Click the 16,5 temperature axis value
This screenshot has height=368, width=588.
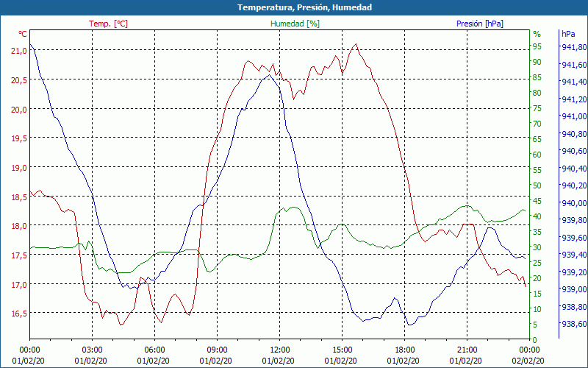coord(19,314)
